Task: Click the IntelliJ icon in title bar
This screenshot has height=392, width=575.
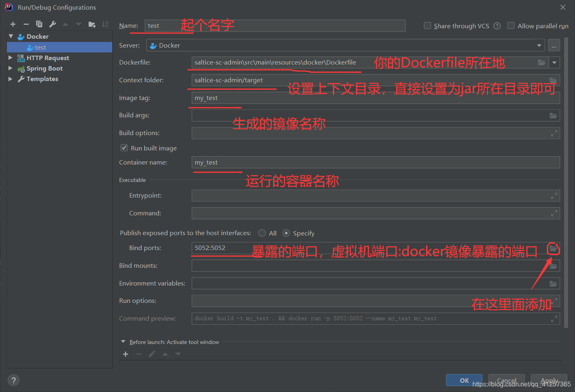Action: pyautogui.click(x=8, y=7)
